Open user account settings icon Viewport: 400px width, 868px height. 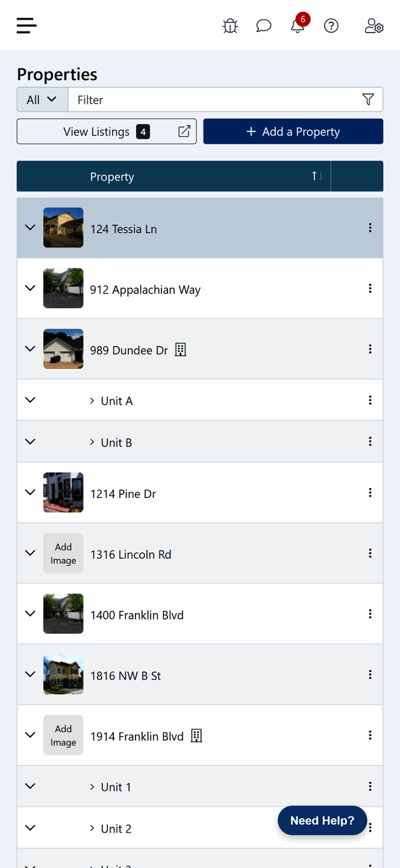[374, 26]
